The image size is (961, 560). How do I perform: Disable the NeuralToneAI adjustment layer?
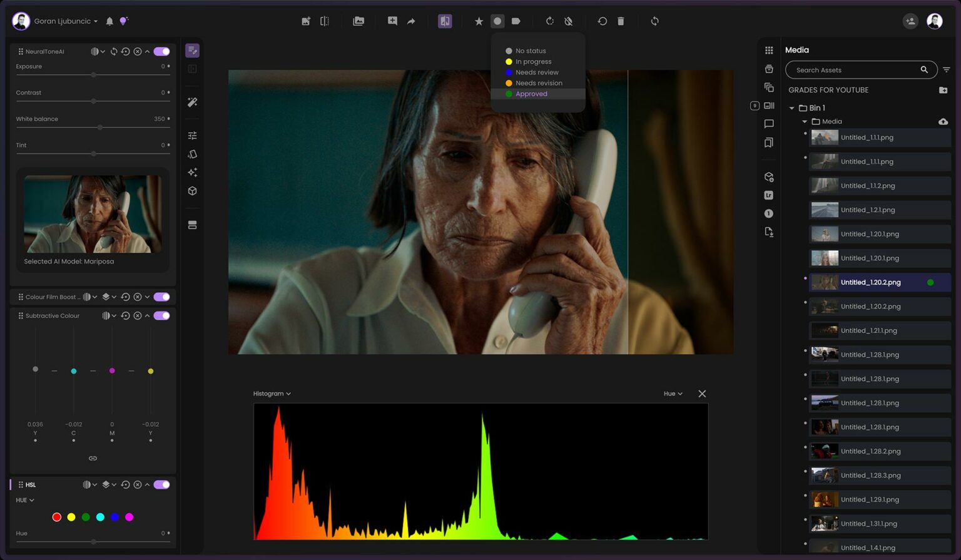point(161,51)
